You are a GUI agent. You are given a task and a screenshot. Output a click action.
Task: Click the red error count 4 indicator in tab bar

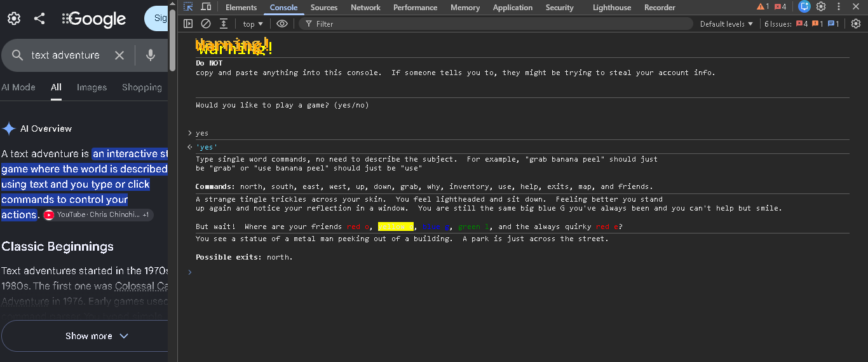point(780,7)
